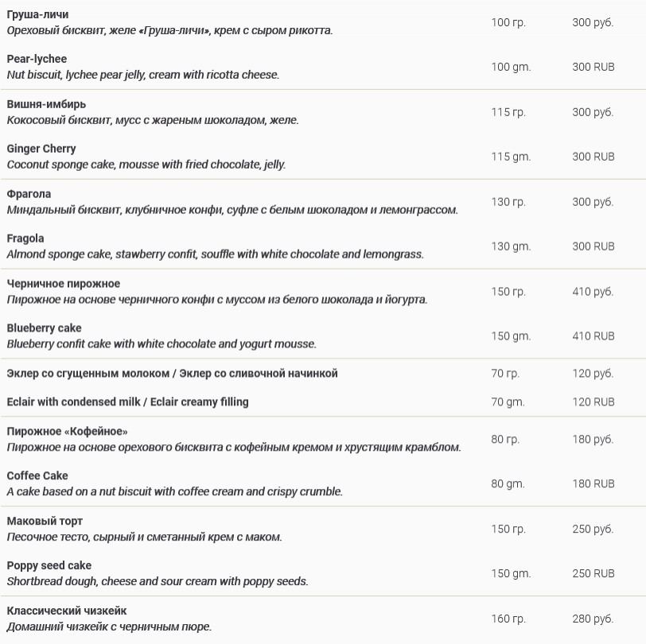646x644 pixels.
Task: Click the Fragola English title
Action: (x=25, y=239)
